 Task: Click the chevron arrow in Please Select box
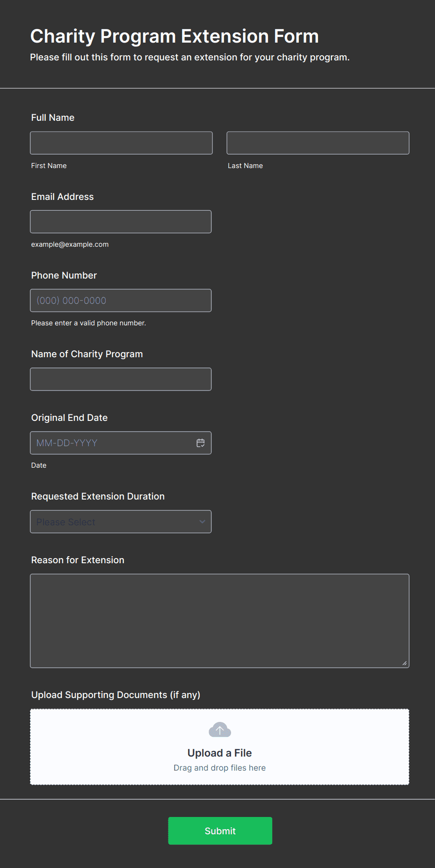click(x=202, y=522)
